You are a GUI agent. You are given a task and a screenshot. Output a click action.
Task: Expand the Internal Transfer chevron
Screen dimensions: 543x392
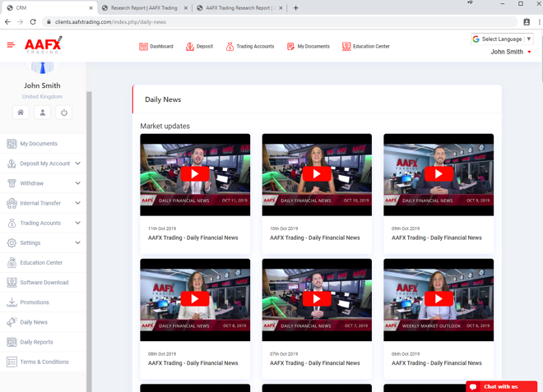(x=78, y=203)
